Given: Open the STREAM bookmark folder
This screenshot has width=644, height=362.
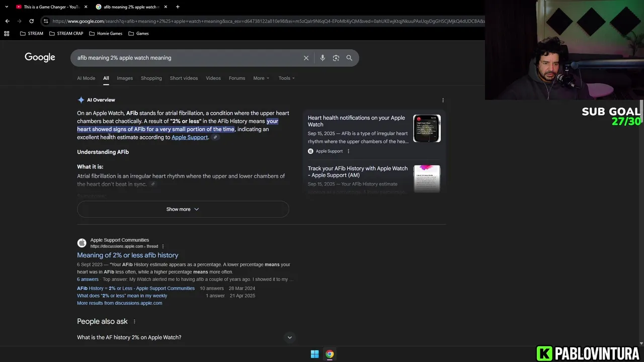Looking at the screenshot, I should [x=31, y=34].
